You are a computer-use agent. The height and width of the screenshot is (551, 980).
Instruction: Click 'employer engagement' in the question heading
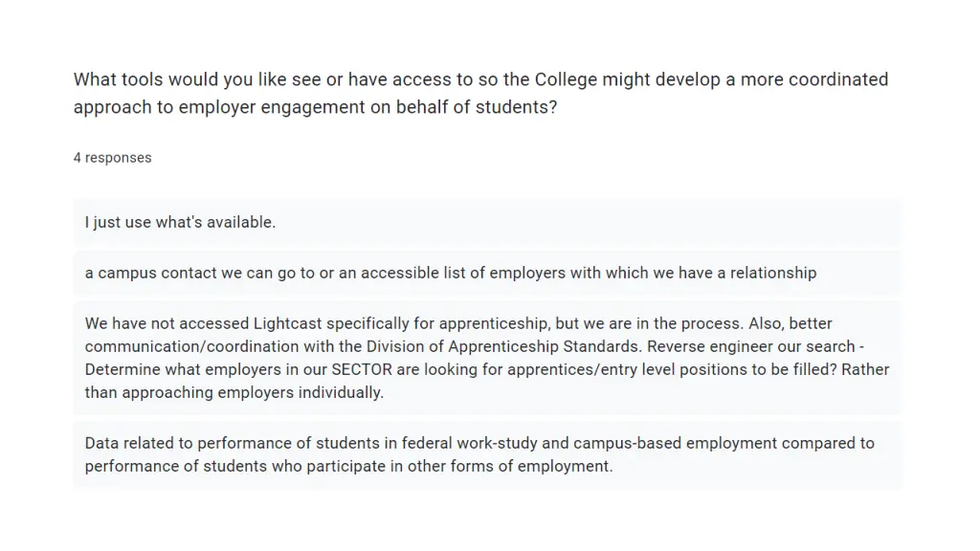tap(271, 107)
